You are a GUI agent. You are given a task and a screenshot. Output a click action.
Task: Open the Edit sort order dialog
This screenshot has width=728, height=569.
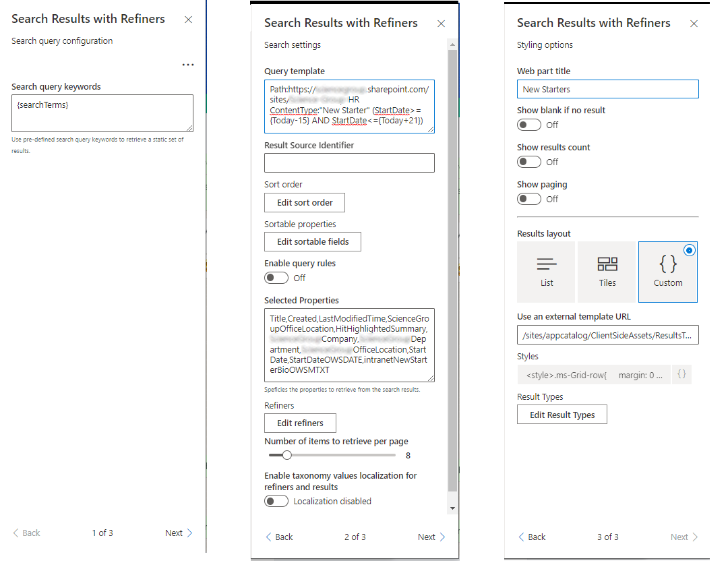(304, 202)
